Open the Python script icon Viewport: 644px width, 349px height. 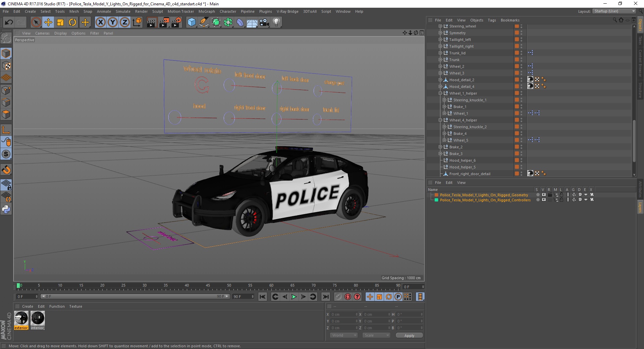[x=6, y=209]
